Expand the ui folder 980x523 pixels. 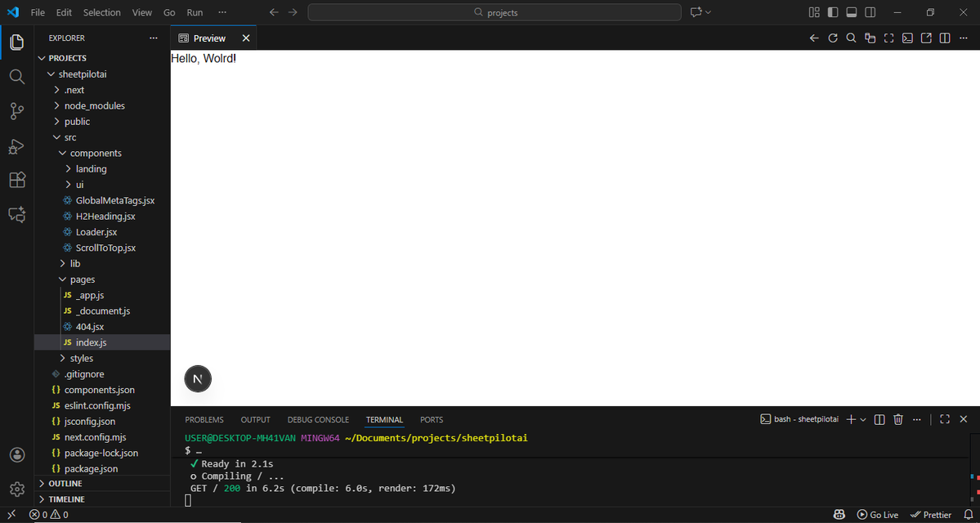tap(102, 185)
